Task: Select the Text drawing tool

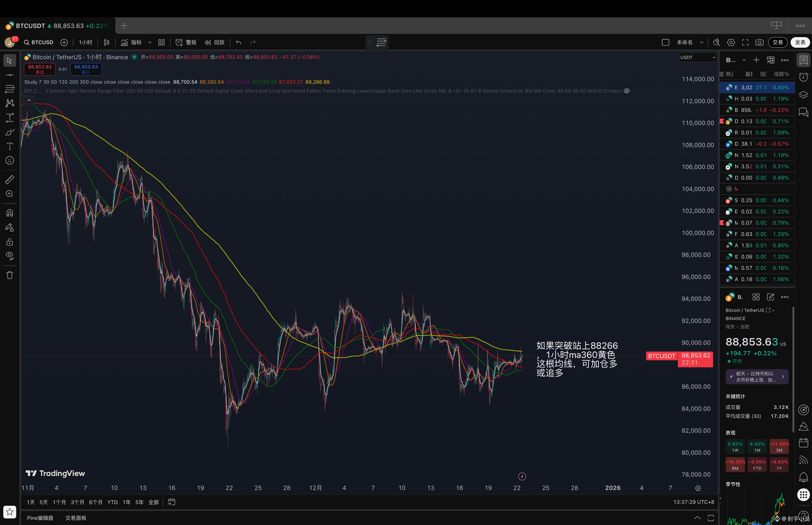Action: 10,146
